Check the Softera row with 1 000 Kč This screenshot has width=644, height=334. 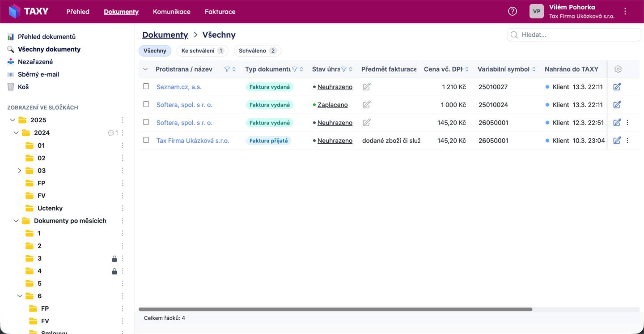coord(146,104)
